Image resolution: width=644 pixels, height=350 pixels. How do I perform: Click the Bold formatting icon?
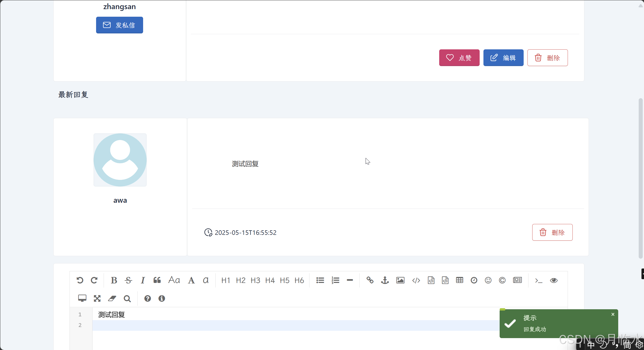coord(114,280)
